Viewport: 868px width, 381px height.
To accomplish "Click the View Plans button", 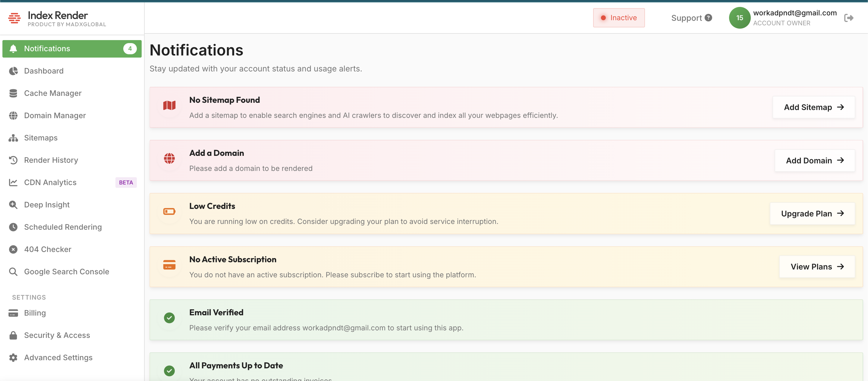I will [x=816, y=266].
